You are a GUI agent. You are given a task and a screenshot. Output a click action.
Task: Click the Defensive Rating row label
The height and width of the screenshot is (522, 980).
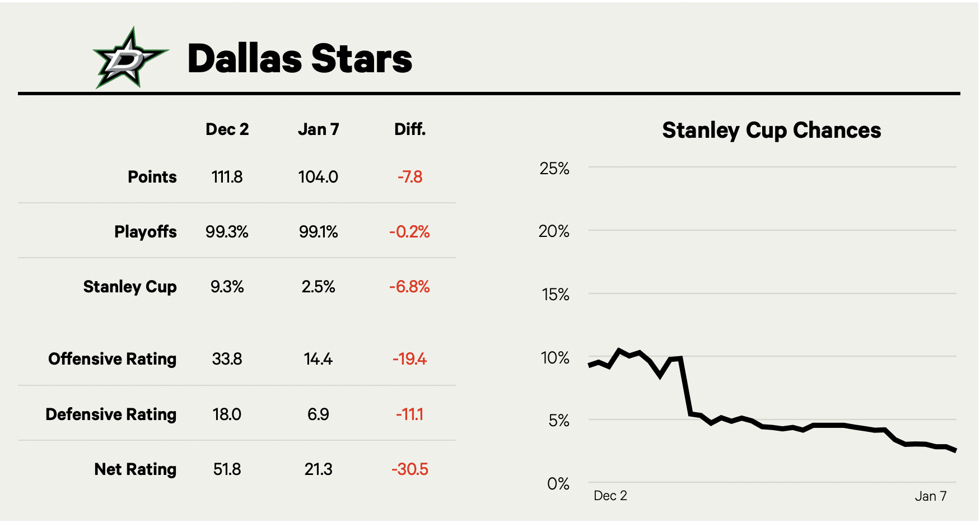(111, 414)
